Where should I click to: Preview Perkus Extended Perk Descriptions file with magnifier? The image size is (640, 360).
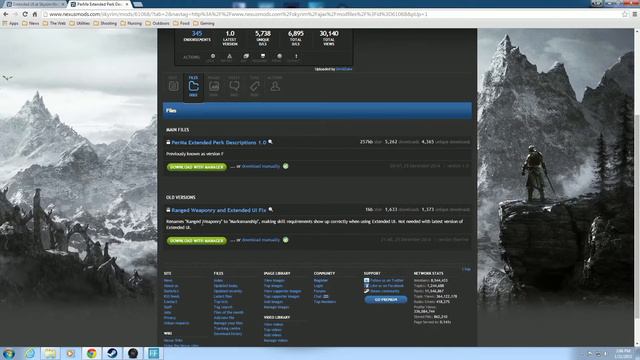point(270,142)
